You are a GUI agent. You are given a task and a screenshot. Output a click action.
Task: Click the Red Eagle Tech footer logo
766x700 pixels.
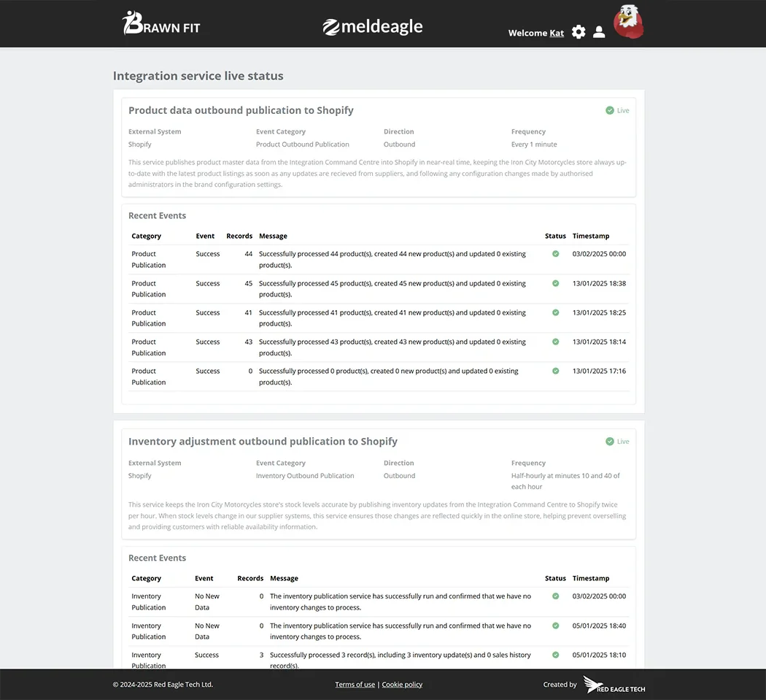(614, 684)
